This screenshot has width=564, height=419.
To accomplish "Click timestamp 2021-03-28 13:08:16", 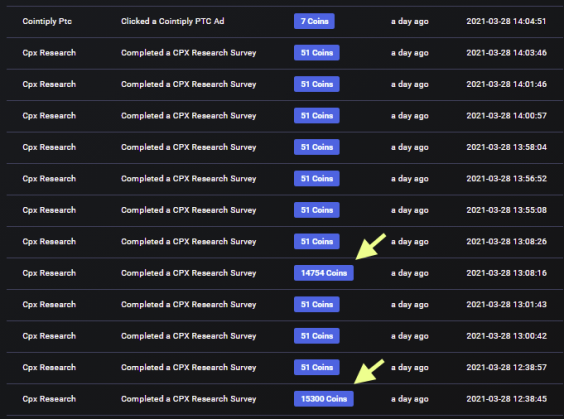I will (x=506, y=273).
